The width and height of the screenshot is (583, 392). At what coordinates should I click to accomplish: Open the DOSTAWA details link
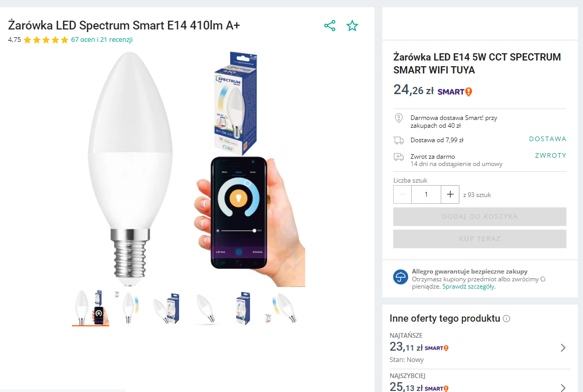coord(547,139)
